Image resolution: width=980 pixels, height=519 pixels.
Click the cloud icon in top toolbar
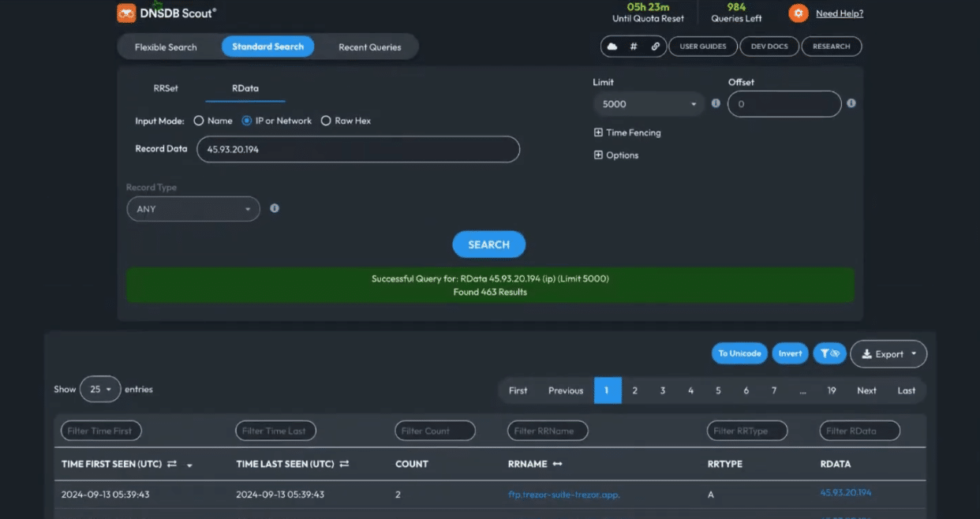[x=612, y=47]
